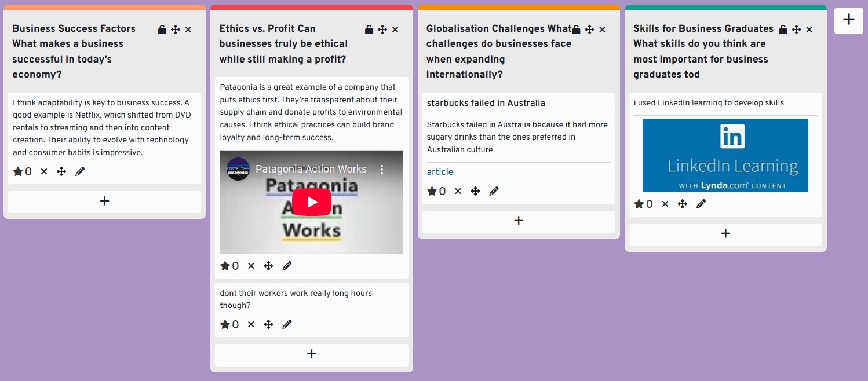Add a post to Globalisation Challenges column
868x381 pixels.
coord(518,221)
